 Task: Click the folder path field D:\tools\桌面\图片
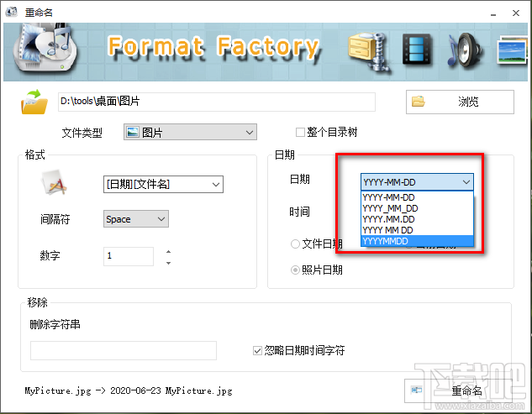click(x=217, y=102)
